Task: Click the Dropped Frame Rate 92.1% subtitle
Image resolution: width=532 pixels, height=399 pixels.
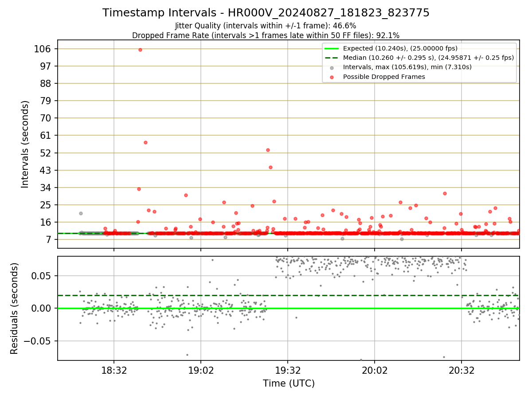Action: (266, 35)
